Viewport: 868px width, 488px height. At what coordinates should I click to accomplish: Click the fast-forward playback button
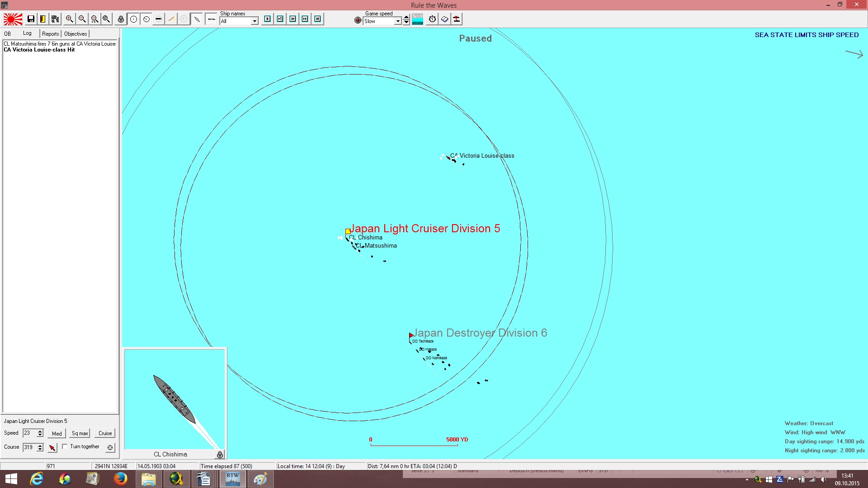click(305, 19)
